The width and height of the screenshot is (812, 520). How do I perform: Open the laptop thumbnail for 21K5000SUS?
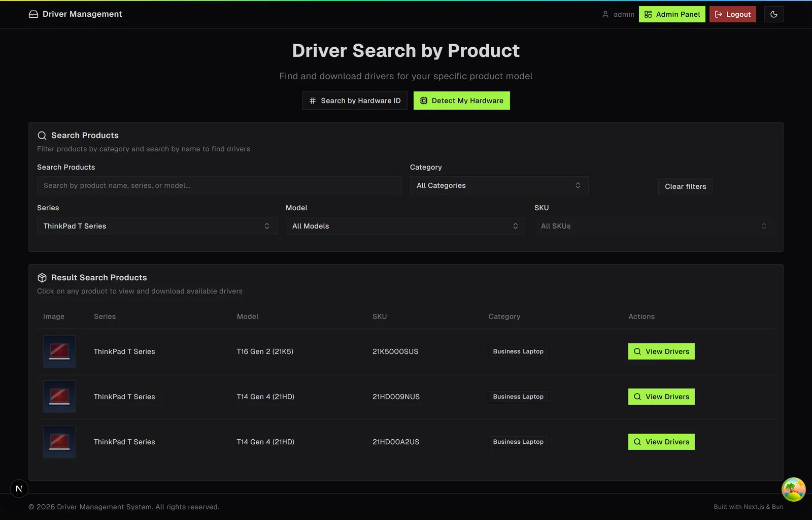pyautogui.click(x=59, y=351)
